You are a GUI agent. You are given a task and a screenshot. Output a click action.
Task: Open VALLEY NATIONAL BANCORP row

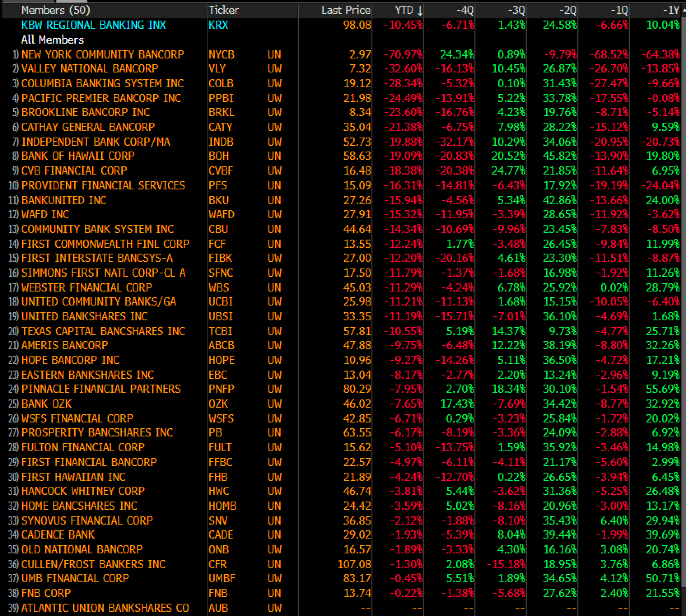tap(342, 69)
